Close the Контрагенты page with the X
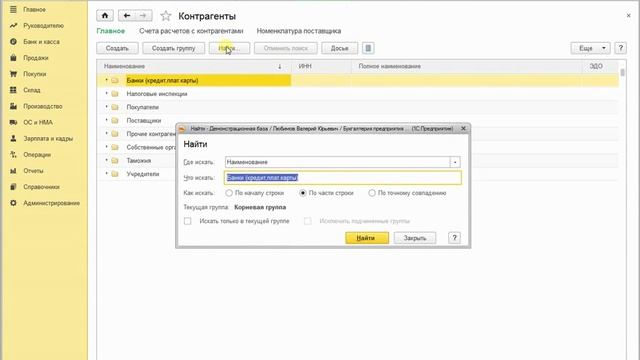This screenshot has width=640, height=360. tap(628, 16)
